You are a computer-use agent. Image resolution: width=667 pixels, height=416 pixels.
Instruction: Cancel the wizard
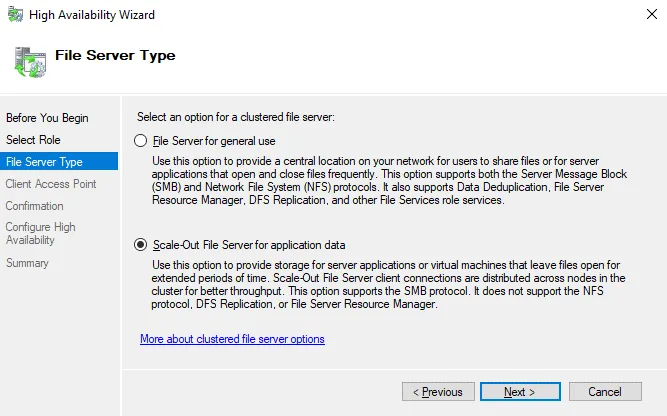pyautogui.click(x=605, y=392)
